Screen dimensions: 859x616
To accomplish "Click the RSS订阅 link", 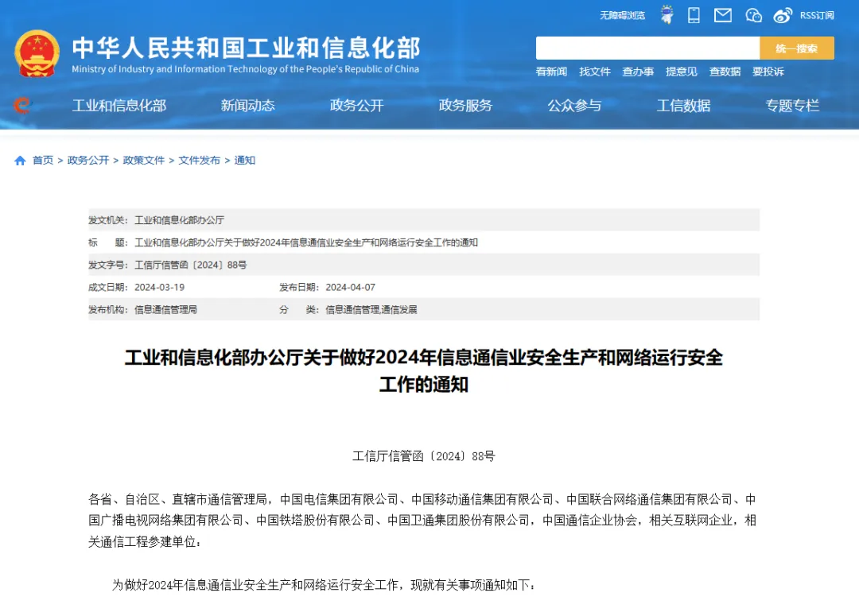I will point(817,15).
